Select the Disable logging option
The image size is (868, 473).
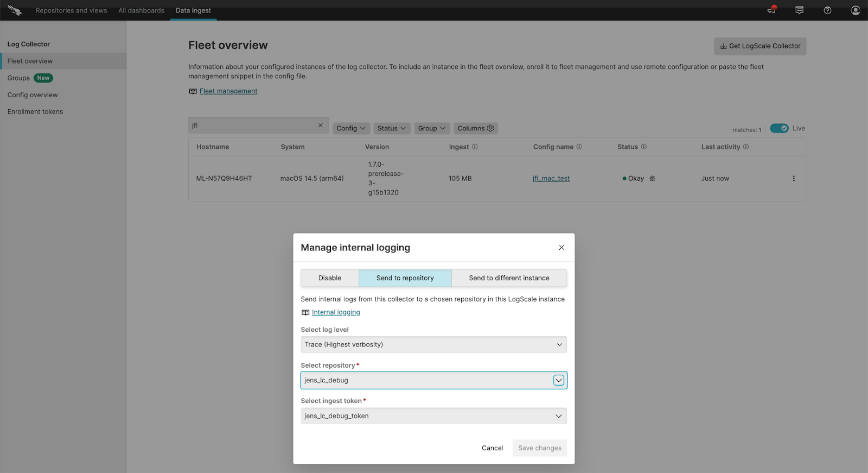pos(330,278)
